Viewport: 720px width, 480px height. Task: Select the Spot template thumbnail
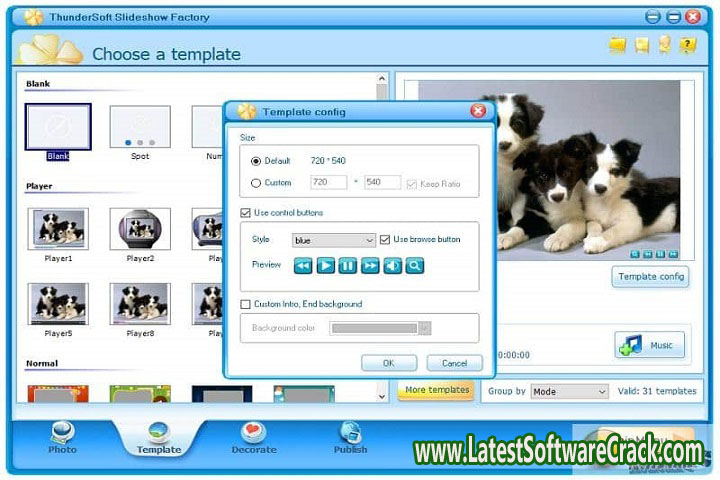point(140,127)
